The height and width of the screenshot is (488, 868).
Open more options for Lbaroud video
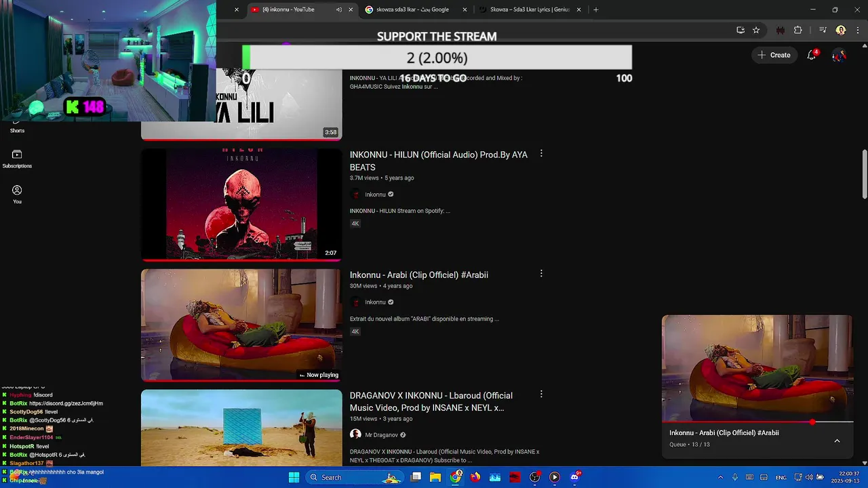[x=541, y=394]
